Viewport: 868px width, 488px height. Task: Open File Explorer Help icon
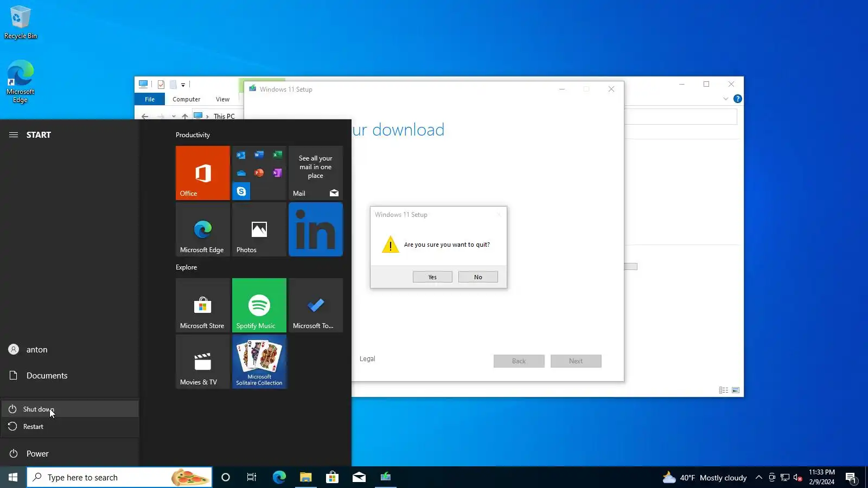738,99
